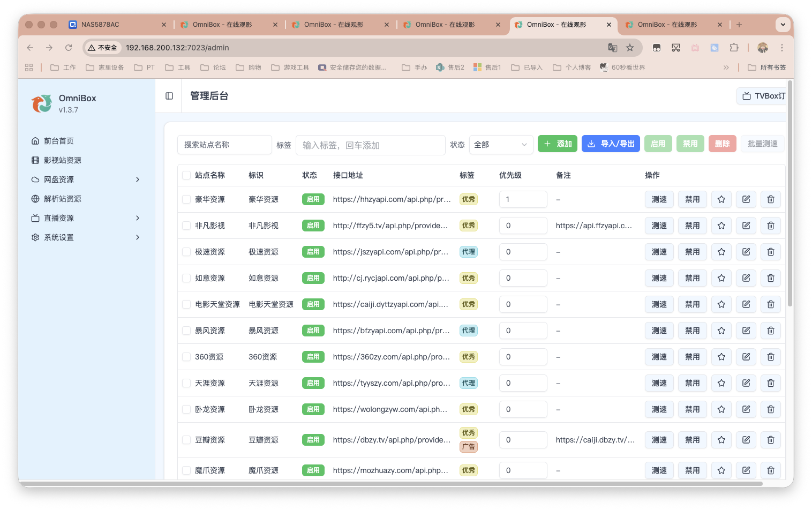Click the green 添加 button

click(x=557, y=143)
